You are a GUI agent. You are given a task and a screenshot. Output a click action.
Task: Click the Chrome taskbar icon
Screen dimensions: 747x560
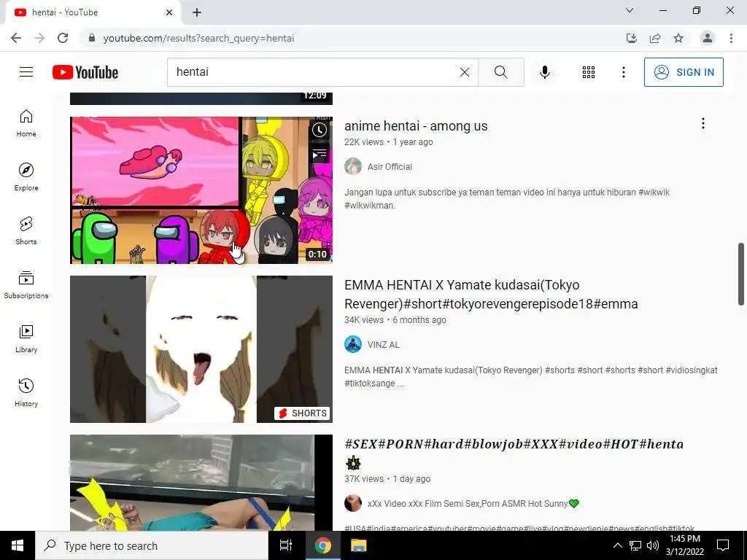(x=322, y=545)
